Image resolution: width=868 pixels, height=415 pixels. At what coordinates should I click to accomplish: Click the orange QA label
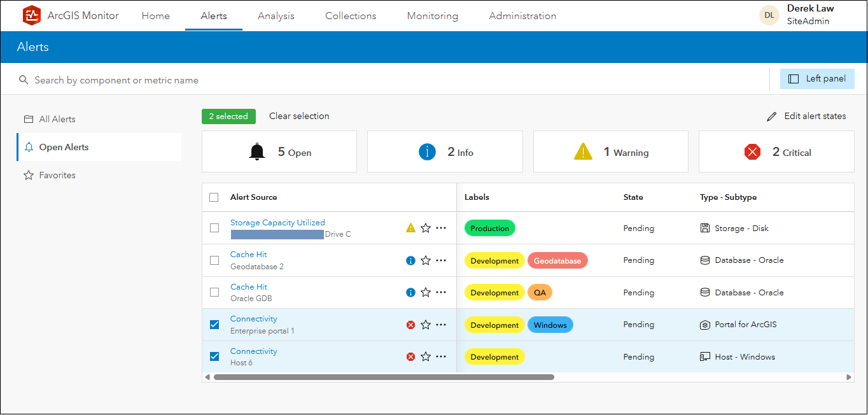[x=540, y=293]
